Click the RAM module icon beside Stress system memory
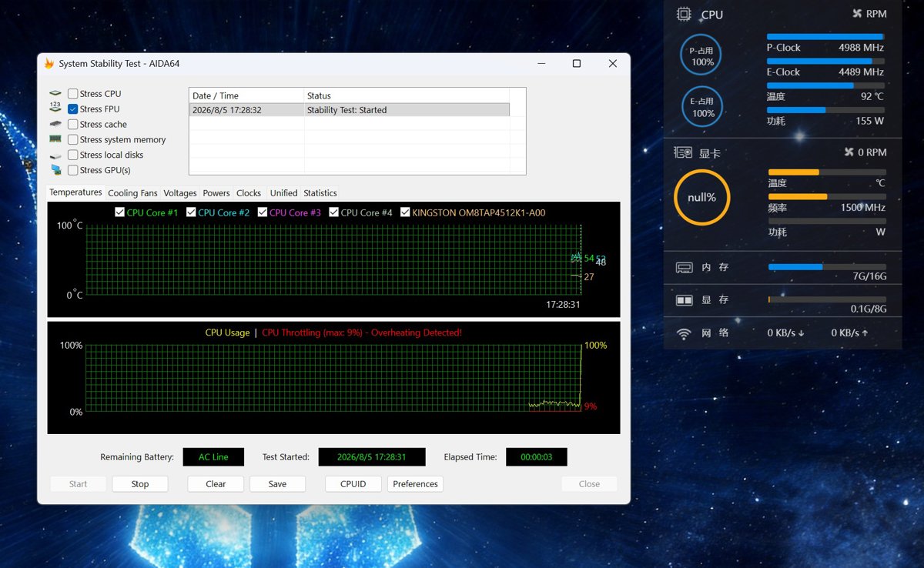 [x=55, y=139]
